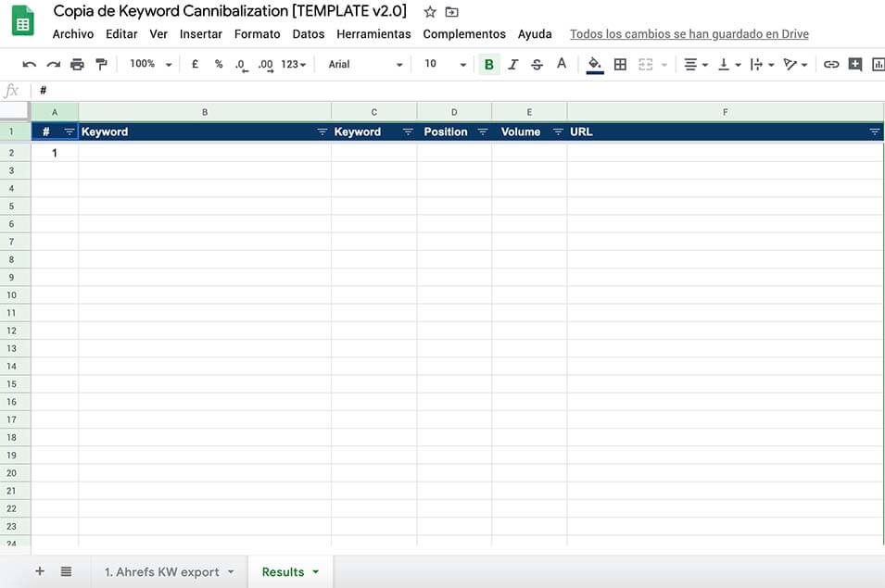Select the paint format roller
This screenshot has width=885, height=588.
click(101, 65)
